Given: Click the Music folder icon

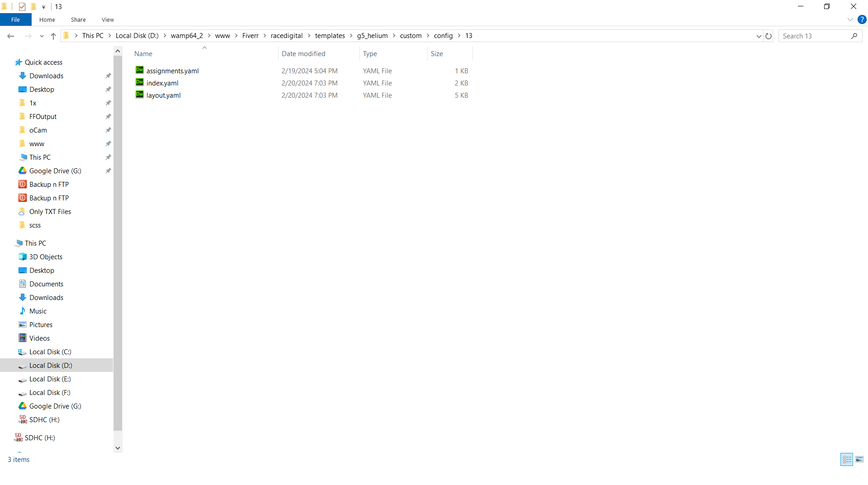Looking at the screenshot, I should coord(23,311).
